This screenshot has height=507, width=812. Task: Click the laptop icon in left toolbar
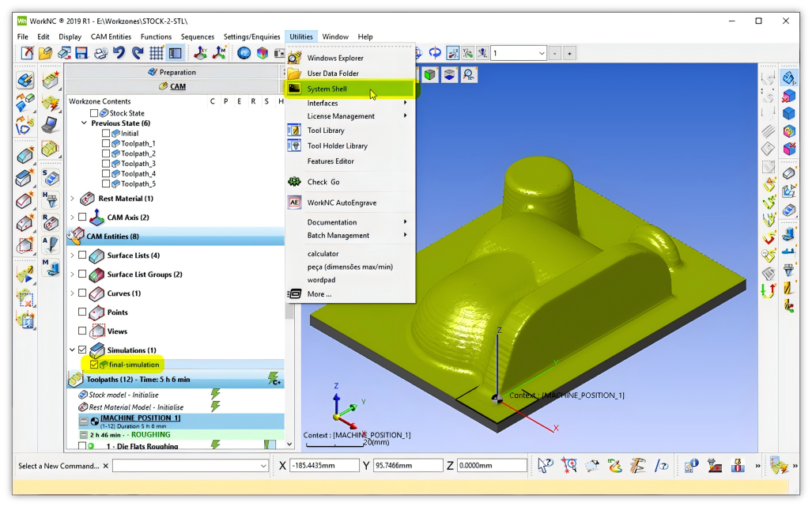[x=50, y=125]
